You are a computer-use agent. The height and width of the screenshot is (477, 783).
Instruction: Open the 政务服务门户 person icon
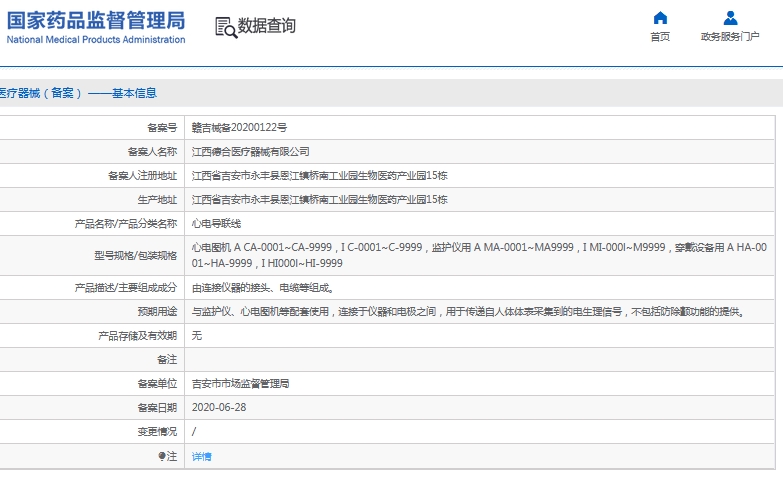click(x=730, y=18)
